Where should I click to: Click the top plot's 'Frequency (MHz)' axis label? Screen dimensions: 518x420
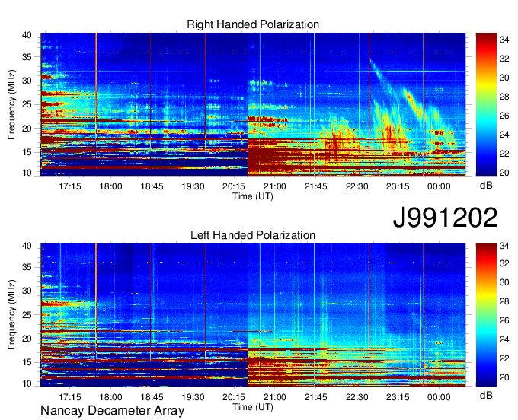[x=11, y=104]
